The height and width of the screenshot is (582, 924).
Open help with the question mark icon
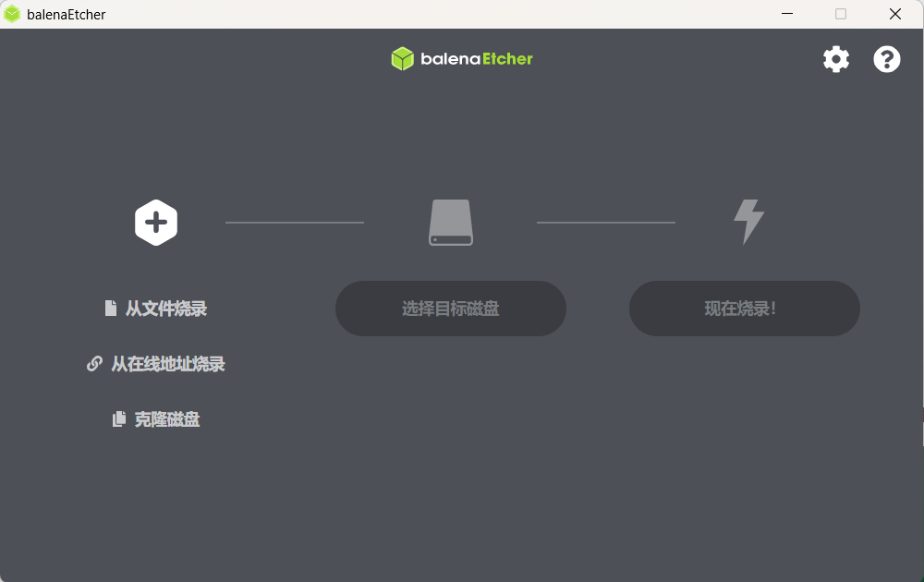point(886,59)
